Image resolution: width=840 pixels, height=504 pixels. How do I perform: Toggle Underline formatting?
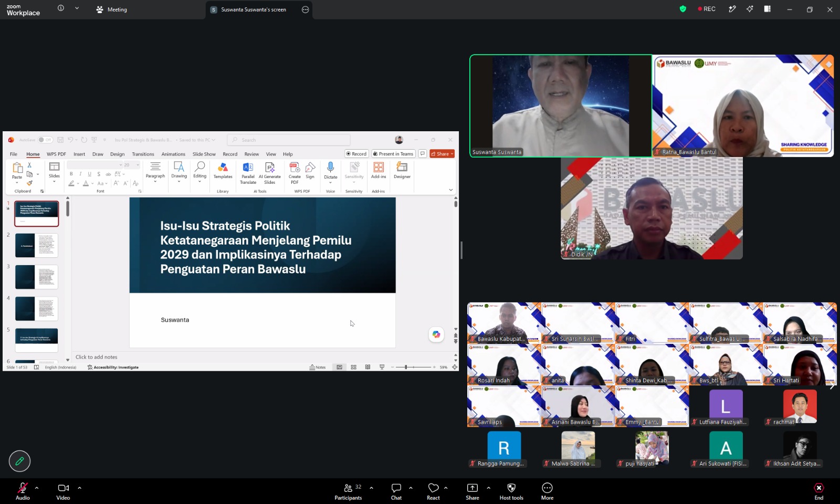[89, 174]
